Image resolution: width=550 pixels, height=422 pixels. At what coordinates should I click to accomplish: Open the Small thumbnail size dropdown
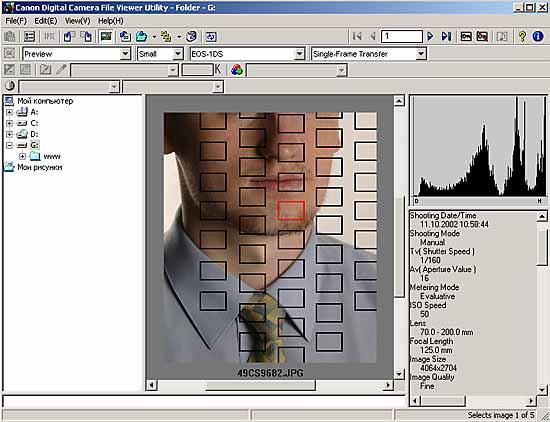click(x=178, y=54)
